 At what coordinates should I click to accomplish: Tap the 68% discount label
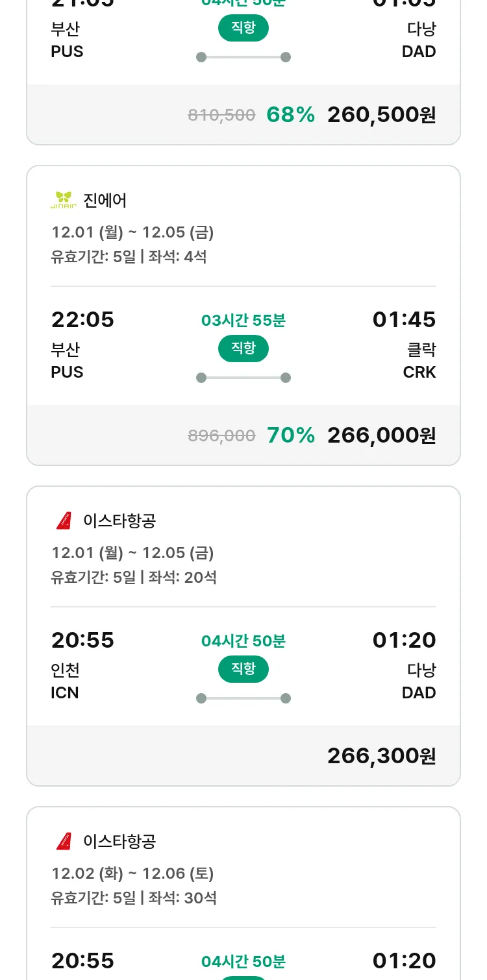tap(291, 115)
